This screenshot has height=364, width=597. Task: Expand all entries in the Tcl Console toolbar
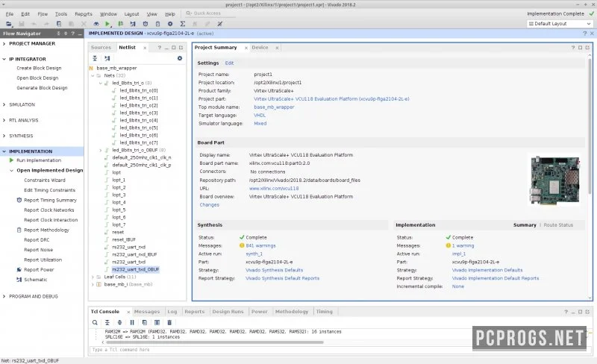click(119, 322)
